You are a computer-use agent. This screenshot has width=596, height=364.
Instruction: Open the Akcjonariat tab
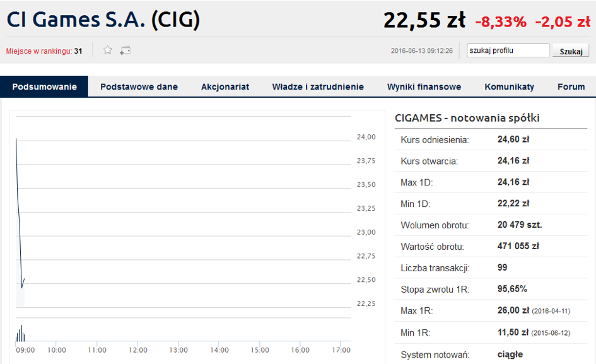click(225, 87)
